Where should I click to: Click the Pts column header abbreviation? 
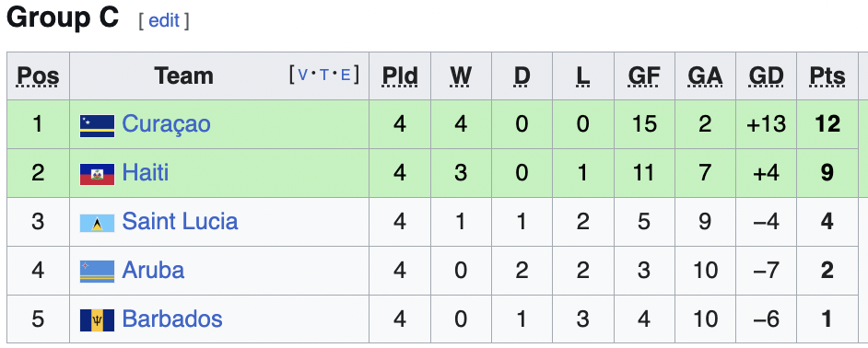(x=827, y=76)
